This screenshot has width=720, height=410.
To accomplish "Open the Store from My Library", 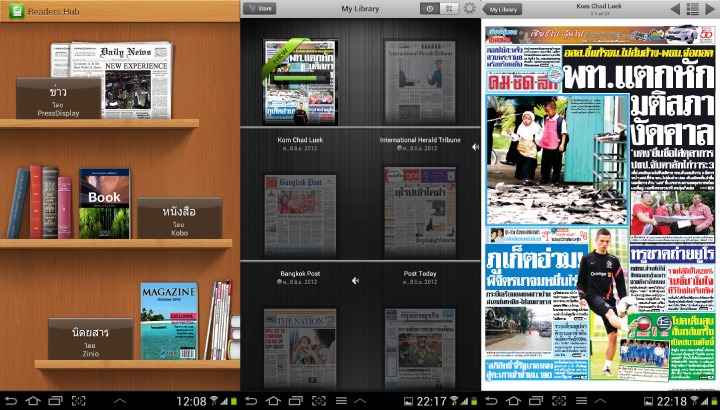I will (261, 8).
